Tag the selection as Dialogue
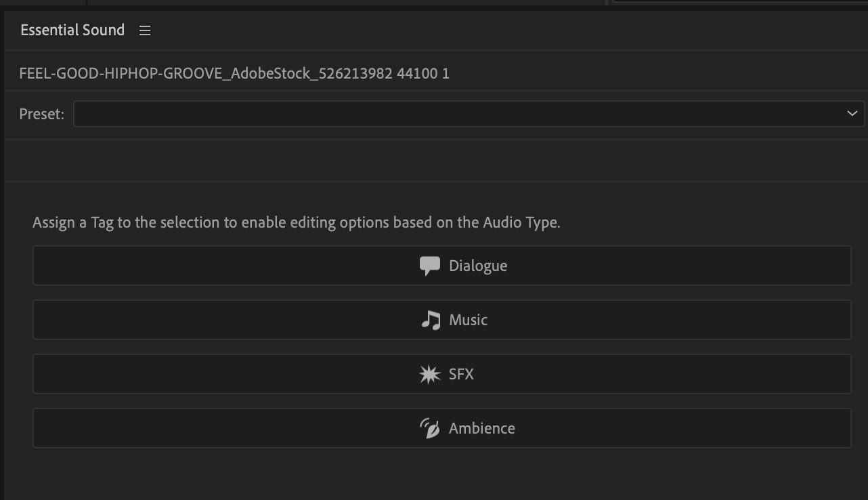The image size is (868, 500). coord(477,266)
